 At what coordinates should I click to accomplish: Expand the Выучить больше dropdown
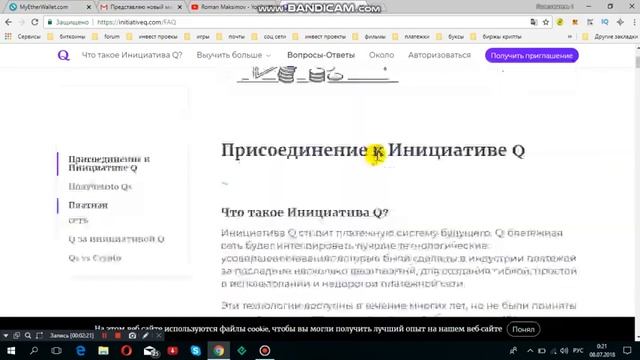(233, 55)
